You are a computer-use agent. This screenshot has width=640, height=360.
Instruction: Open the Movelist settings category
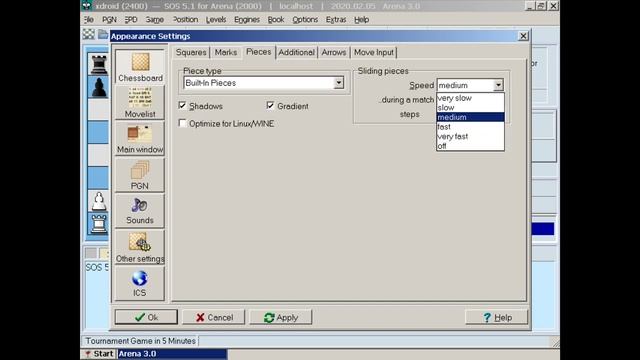click(x=140, y=103)
